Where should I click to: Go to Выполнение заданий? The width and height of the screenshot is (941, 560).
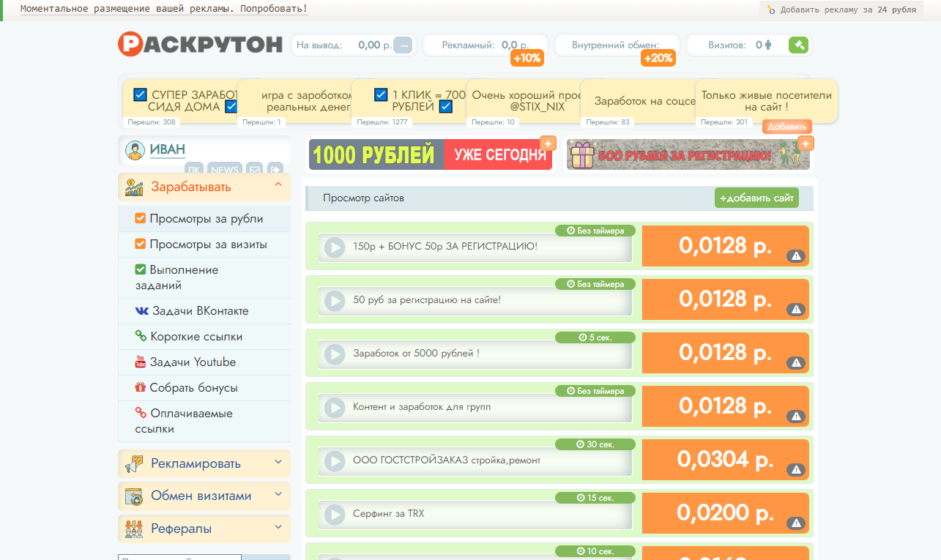204,277
